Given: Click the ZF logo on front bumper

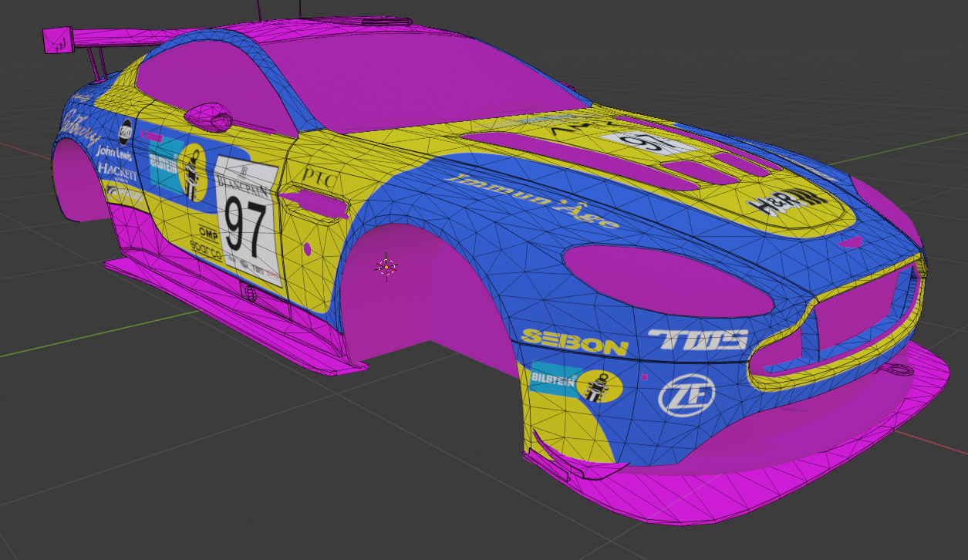Looking at the screenshot, I should (687, 396).
